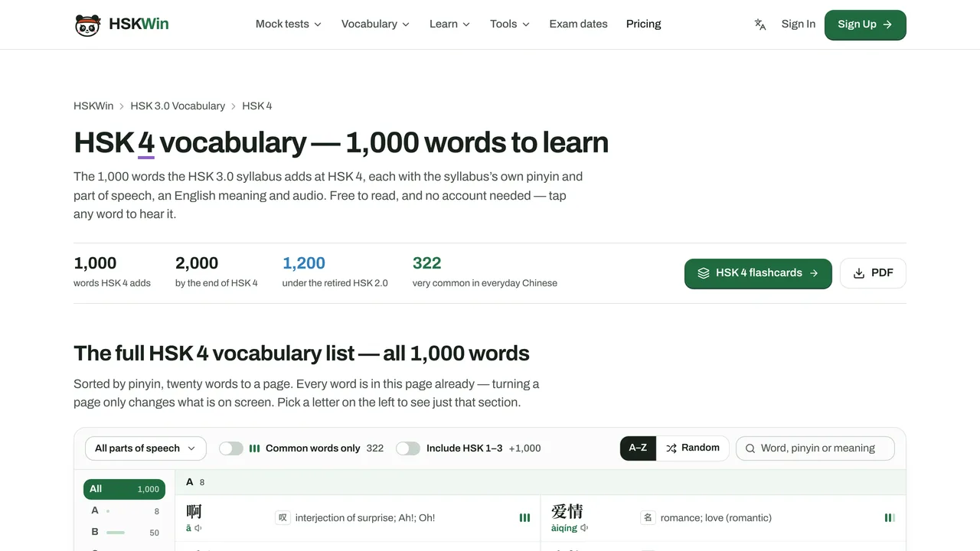Expand the Vocabulary menu
Viewport: 980px width, 551px height.
tap(375, 24)
